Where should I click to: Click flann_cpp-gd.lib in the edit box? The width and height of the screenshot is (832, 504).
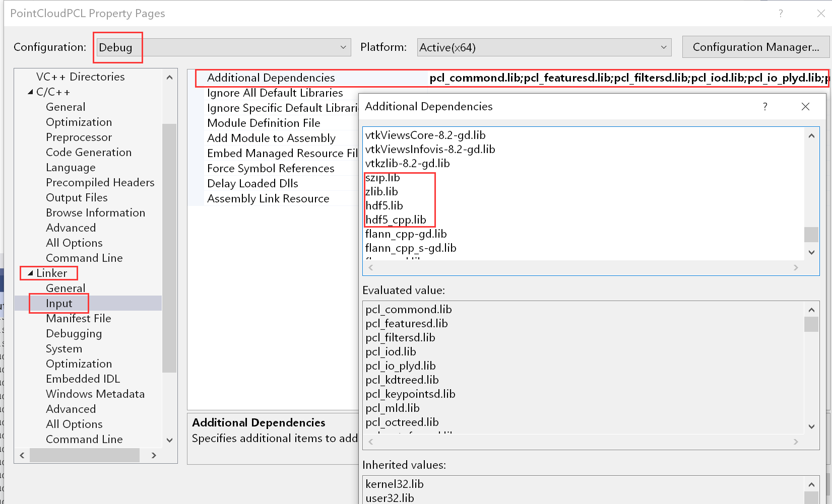click(406, 234)
